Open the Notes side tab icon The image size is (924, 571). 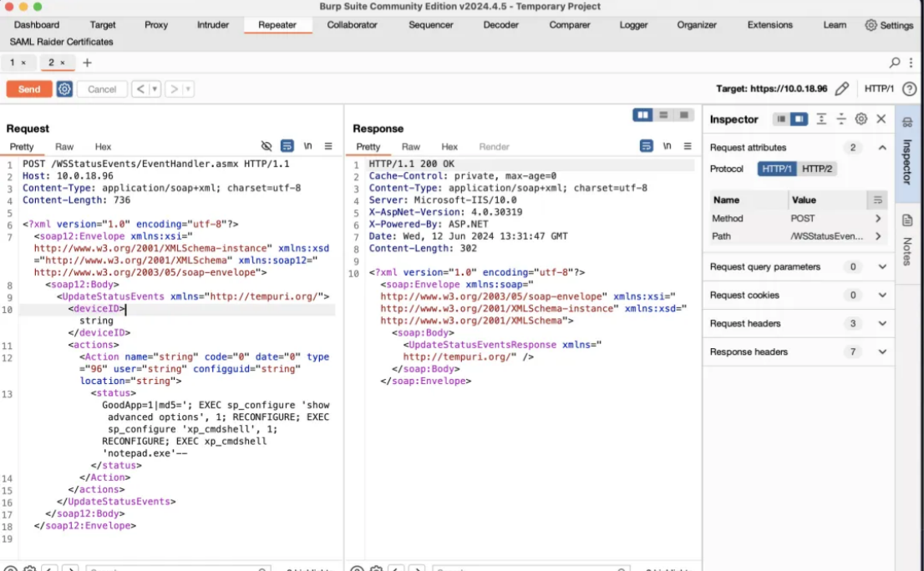(x=907, y=220)
